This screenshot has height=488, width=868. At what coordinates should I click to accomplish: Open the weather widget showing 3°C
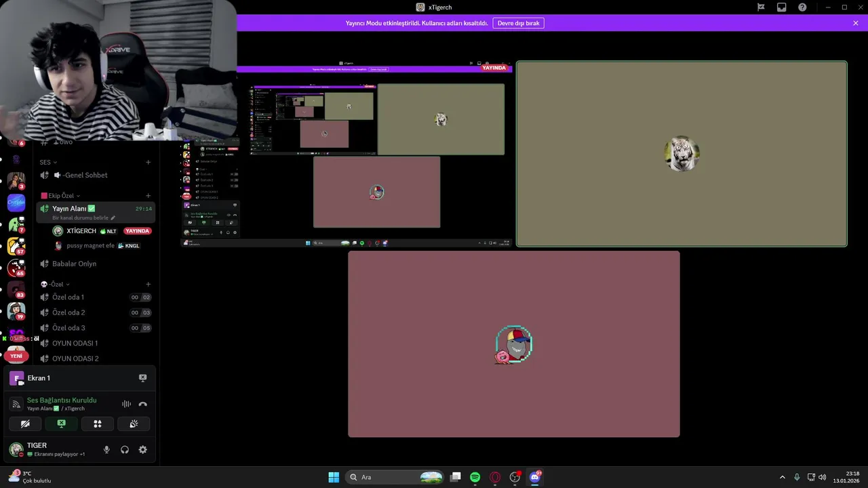[x=30, y=477]
